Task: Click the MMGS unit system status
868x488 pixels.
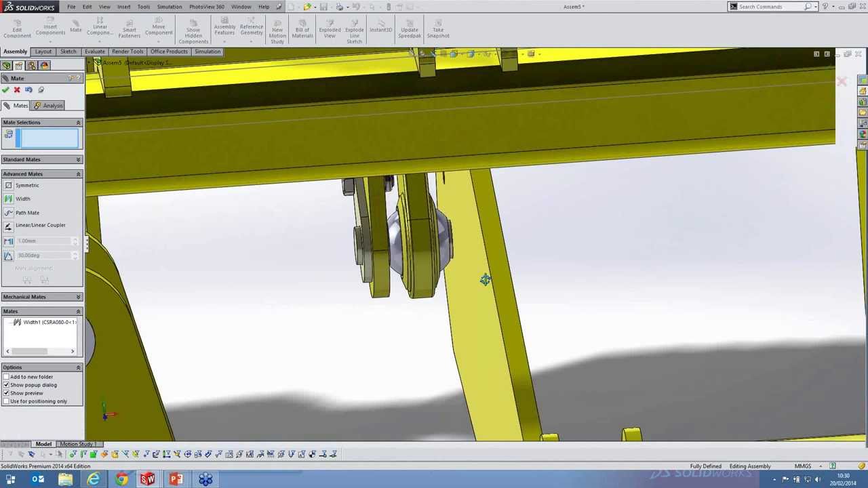Action: [803, 466]
